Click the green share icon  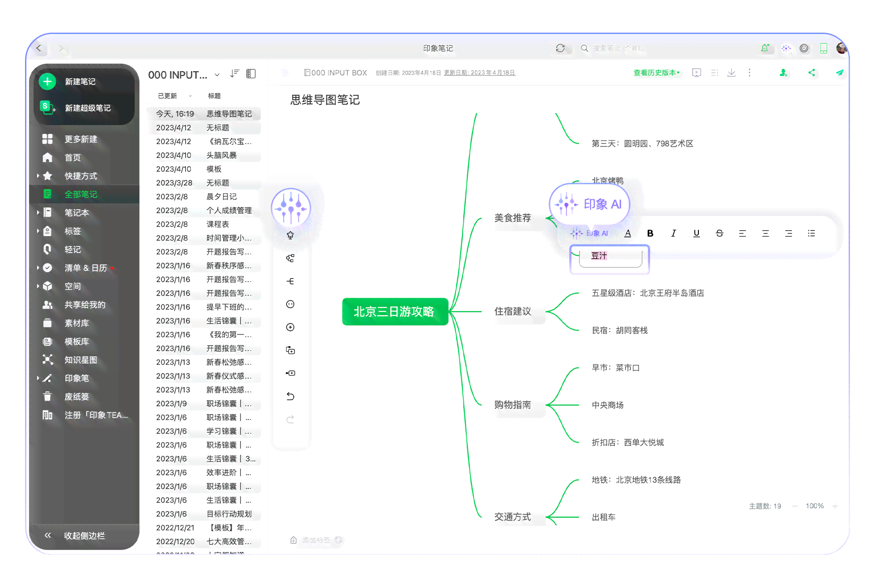coord(812,72)
